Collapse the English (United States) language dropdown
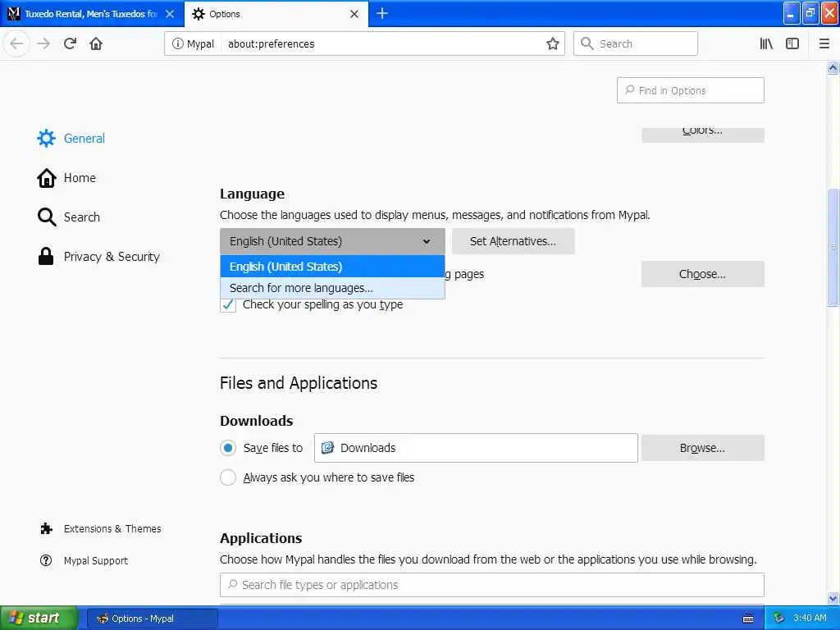Viewport: 840px width, 630px height. (x=332, y=241)
